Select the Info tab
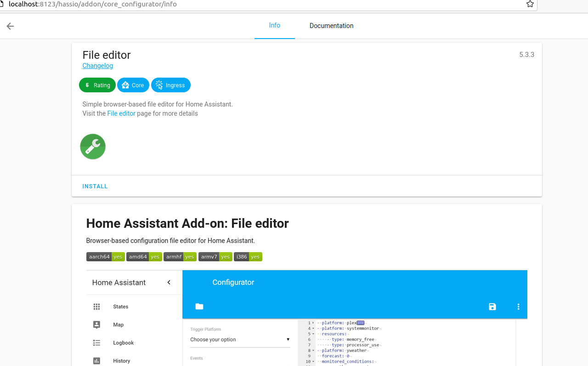Image resolution: width=588 pixels, height=366 pixels. point(274,26)
